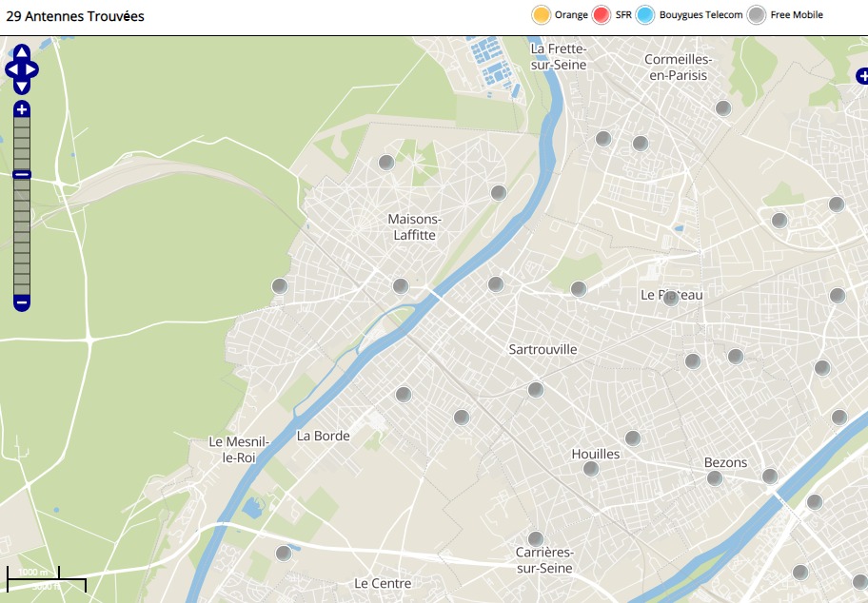Select antenna marker just below Cormeilles-en-Parisis
868x603 pixels.
click(x=723, y=108)
